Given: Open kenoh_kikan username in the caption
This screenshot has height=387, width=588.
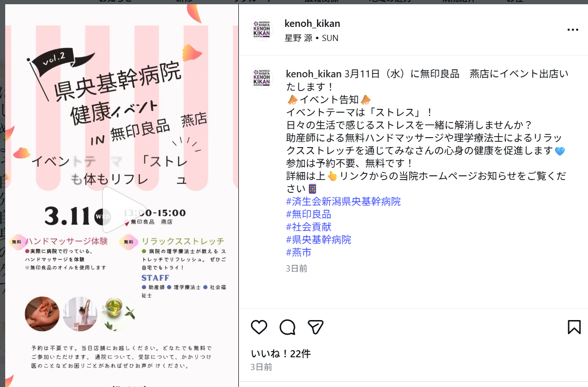Looking at the screenshot, I should (x=314, y=74).
